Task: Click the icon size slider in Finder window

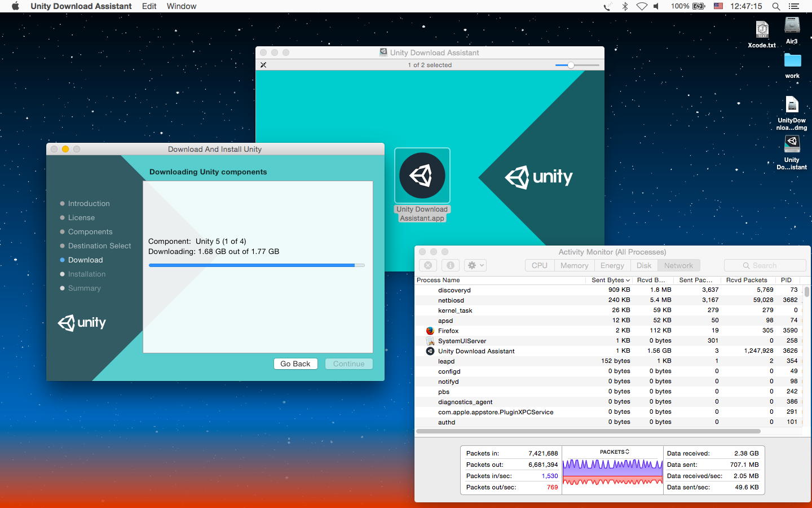Action: point(577,65)
